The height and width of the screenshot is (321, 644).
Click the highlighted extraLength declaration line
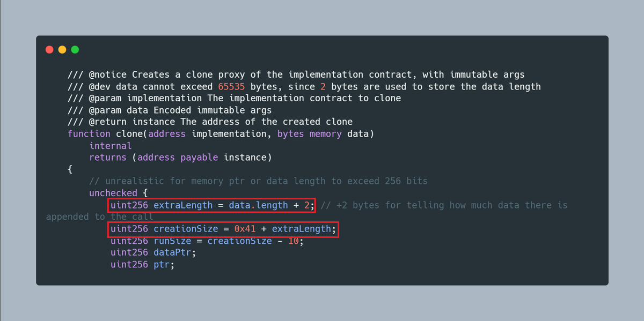click(211, 205)
